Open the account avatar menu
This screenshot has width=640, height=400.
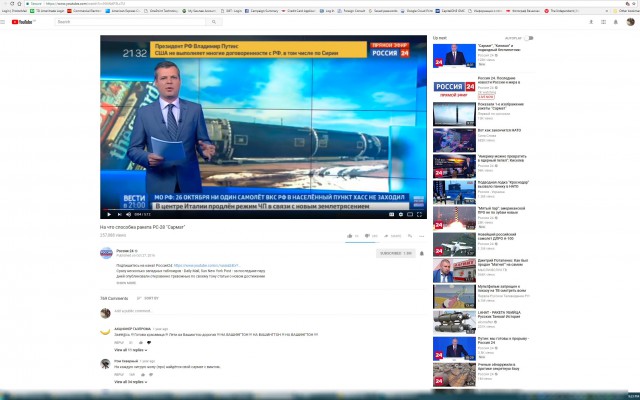(x=631, y=22)
